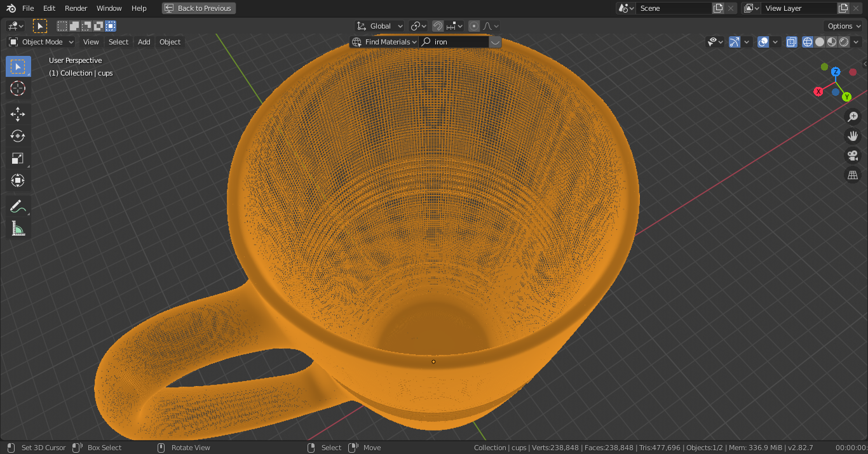Switch to rendered viewport shading
This screenshot has width=868, height=454.
(x=843, y=41)
